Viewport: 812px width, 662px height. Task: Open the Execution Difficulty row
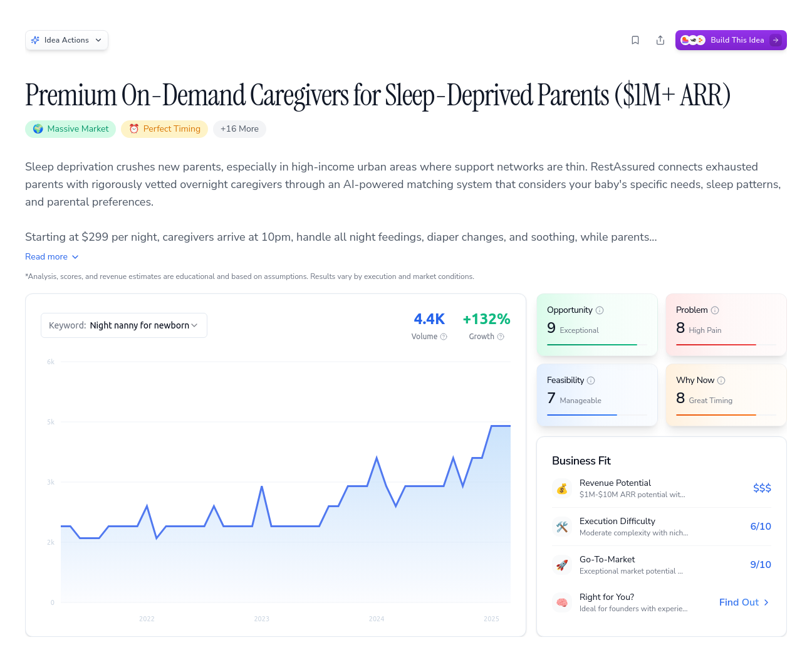[x=662, y=527]
